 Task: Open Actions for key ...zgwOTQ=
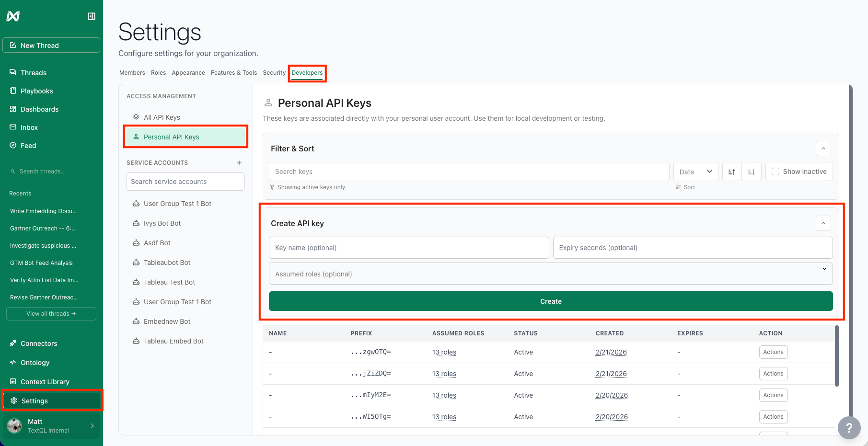(773, 352)
